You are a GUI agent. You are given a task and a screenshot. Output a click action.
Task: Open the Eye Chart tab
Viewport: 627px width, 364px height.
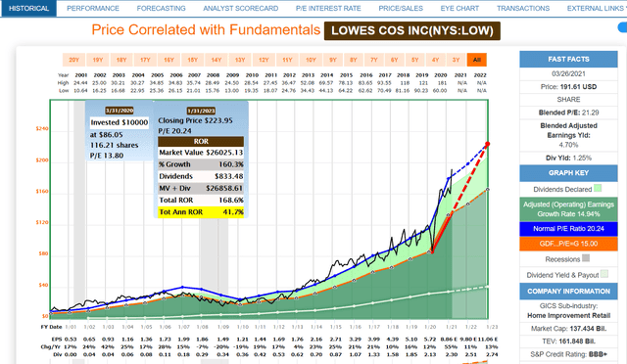(x=459, y=9)
